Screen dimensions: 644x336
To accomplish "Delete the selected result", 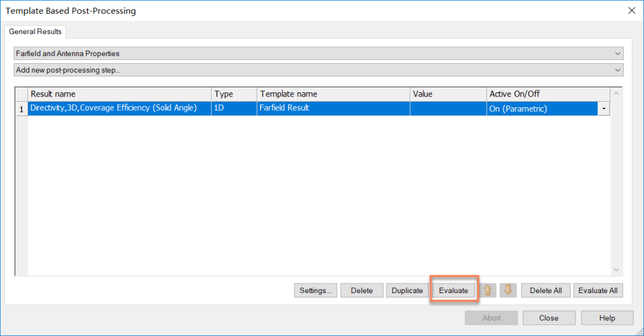I will pos(362,291).
